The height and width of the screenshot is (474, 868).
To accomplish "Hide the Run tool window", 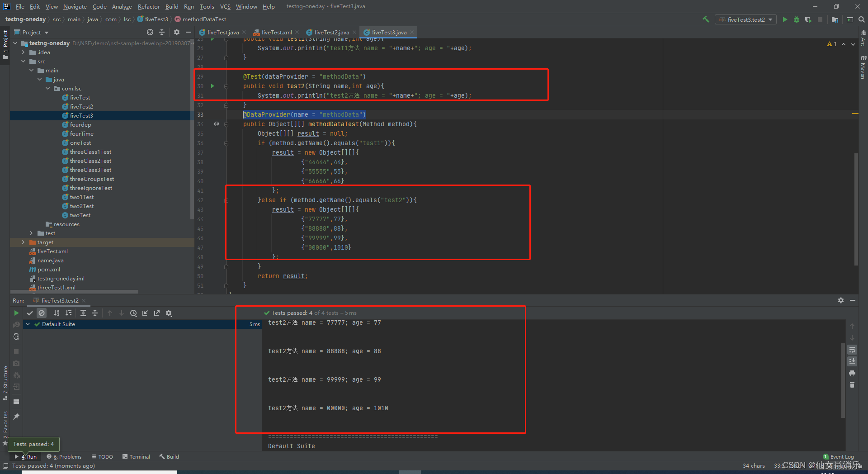I will click(853, 300).
